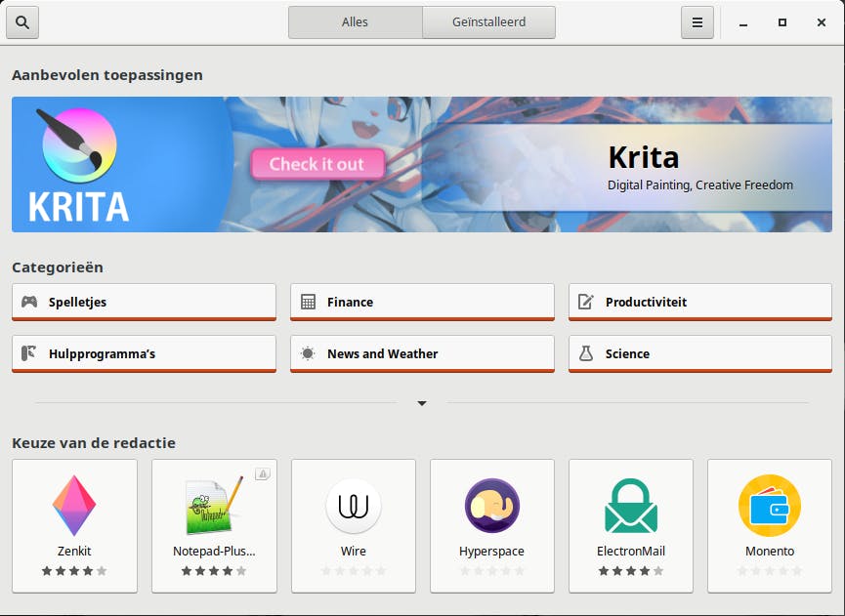The width and height of the screenshot is (845, 616).
Task: Click the Aanbevolen toepassingen heading
Action: click(x=107, y=75)
